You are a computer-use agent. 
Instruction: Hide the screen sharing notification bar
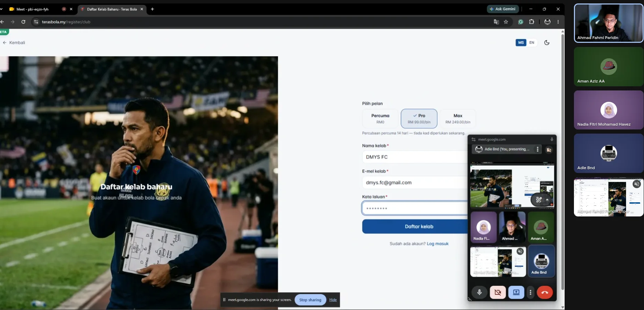[333, 300]
